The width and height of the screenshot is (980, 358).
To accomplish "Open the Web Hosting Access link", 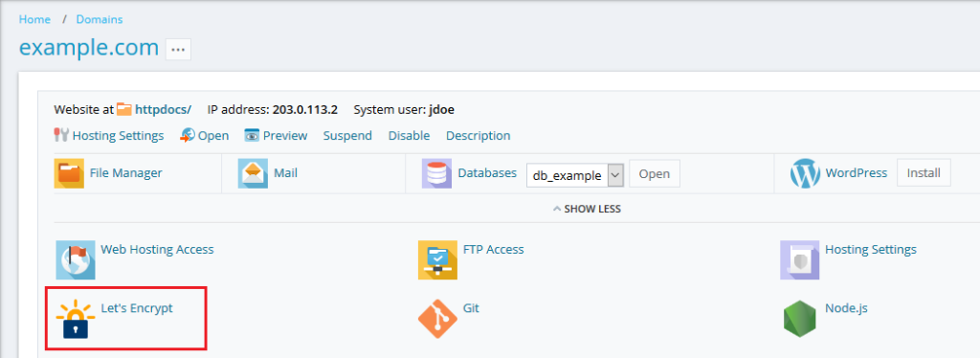I will tap(158, 249).
